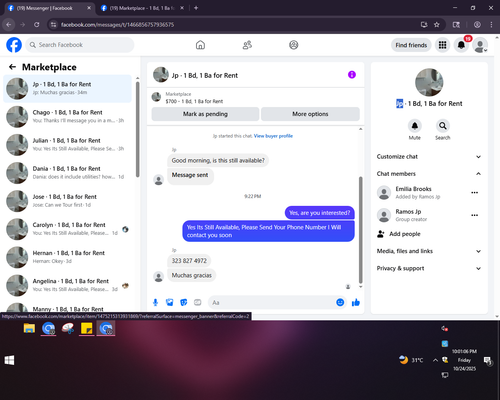Open File Explorer from taskbar
The height and width of the screenshot is (400, 500).
[x=29, y=328]
